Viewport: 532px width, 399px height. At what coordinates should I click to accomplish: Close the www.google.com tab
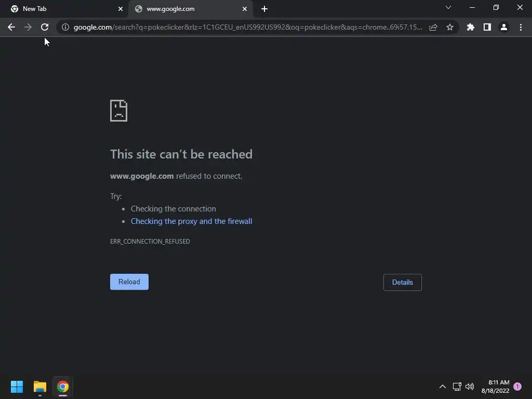(245, 9)
